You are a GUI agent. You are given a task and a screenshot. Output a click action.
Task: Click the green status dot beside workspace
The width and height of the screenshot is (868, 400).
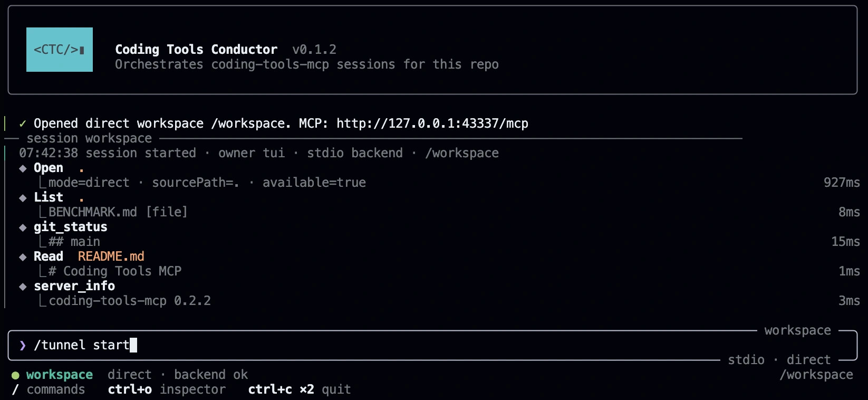15,375
